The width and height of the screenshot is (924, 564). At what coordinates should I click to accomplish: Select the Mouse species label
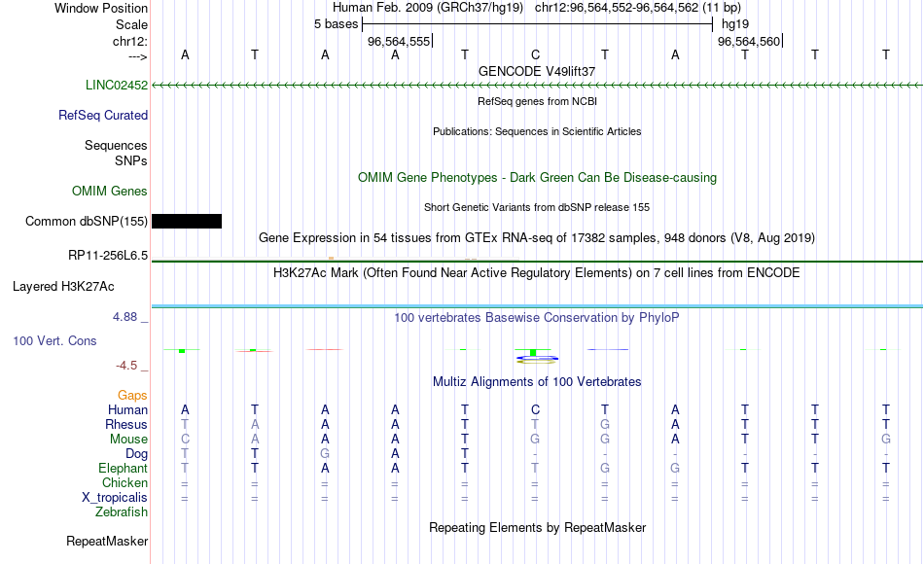click(128, 440)
